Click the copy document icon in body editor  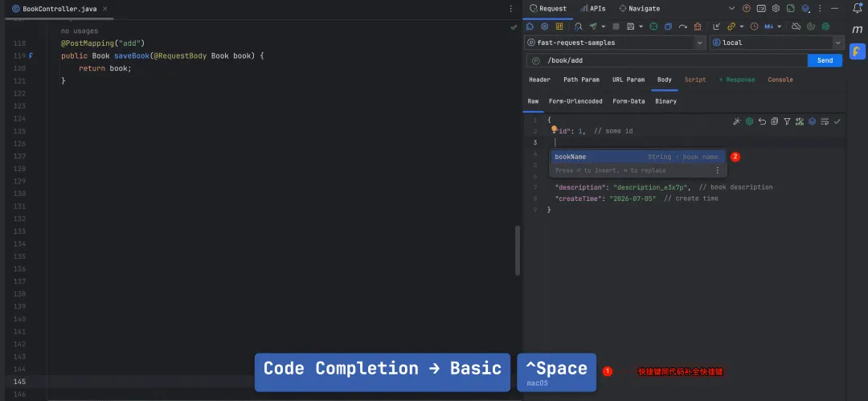775,121
